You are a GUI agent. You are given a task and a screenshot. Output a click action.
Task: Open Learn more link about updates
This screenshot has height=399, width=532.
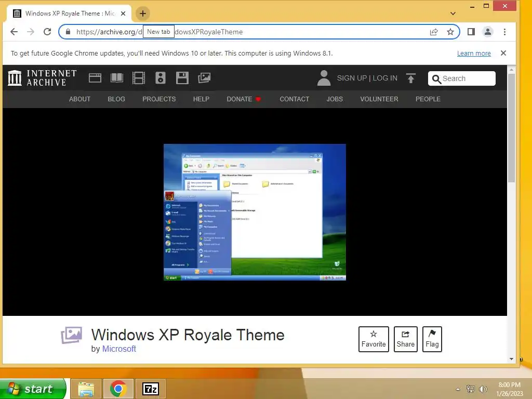click(x=474, y=54)
